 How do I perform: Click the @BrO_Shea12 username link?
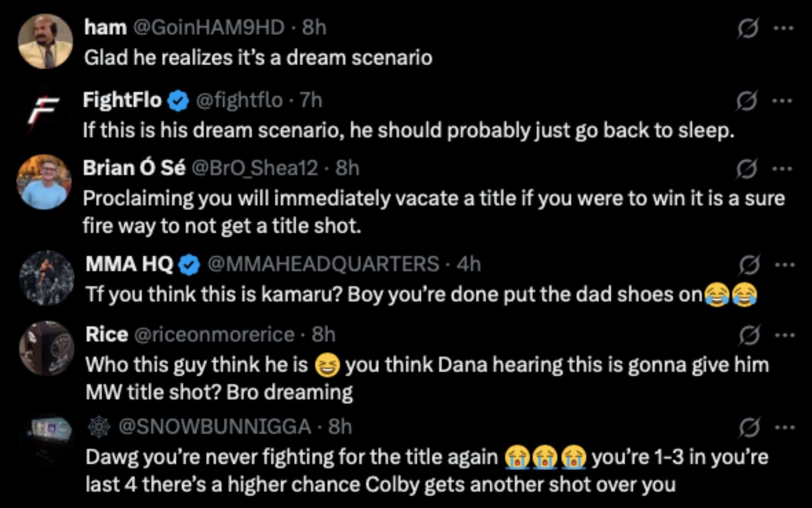(x=255, y=168)
